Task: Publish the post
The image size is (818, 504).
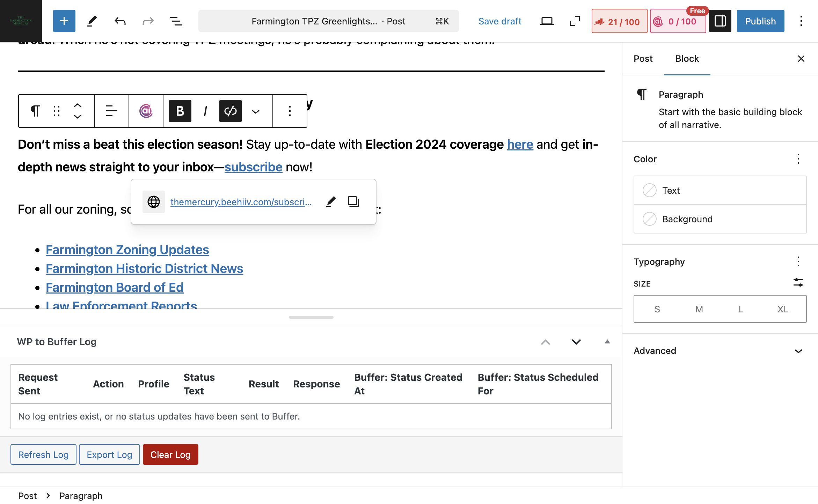Action: coord(760,21)
